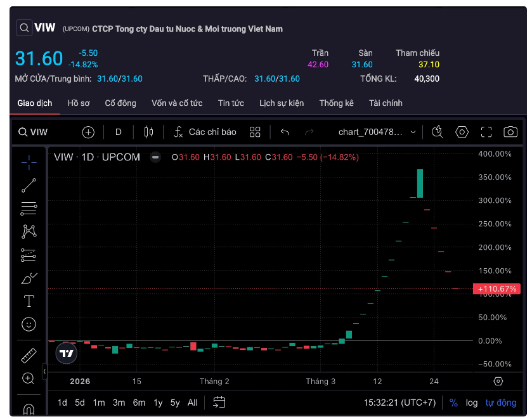
Task: Select the Fibonacci retracement lines tool
Action: click(x=29, y=209)
